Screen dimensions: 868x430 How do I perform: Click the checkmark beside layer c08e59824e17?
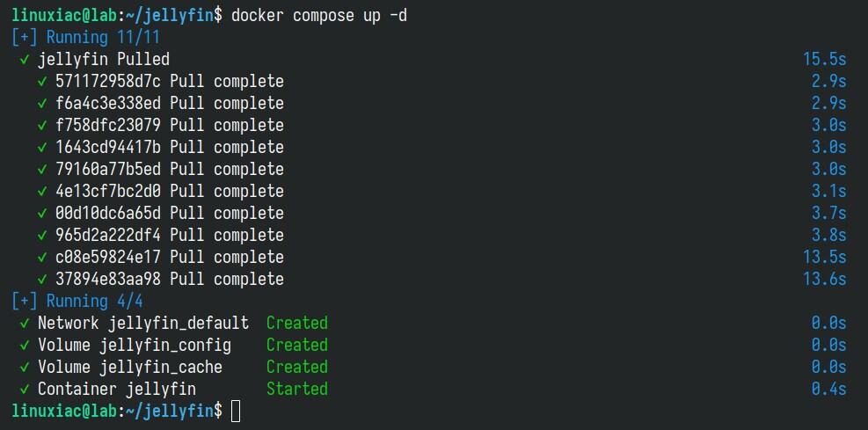click(42, 258)
